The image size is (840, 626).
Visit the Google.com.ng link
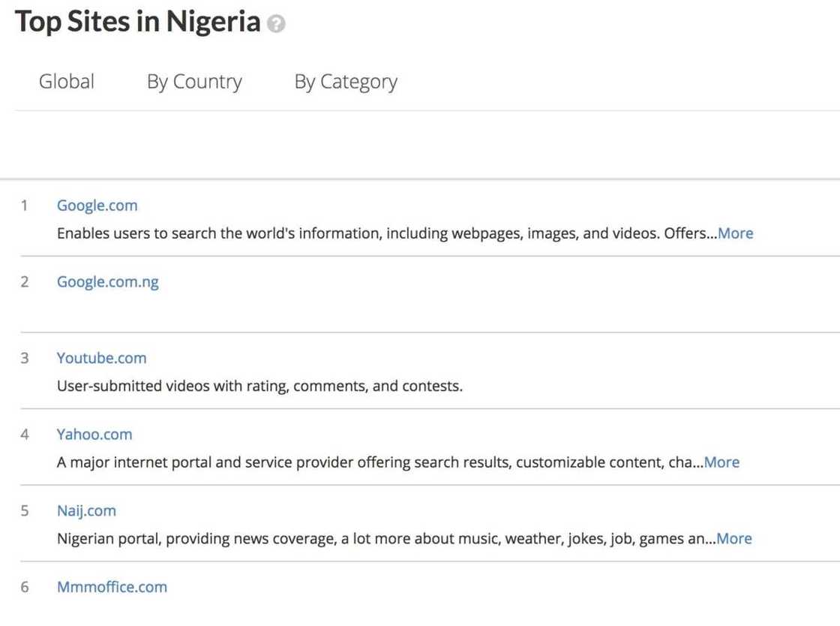point(107,281)
